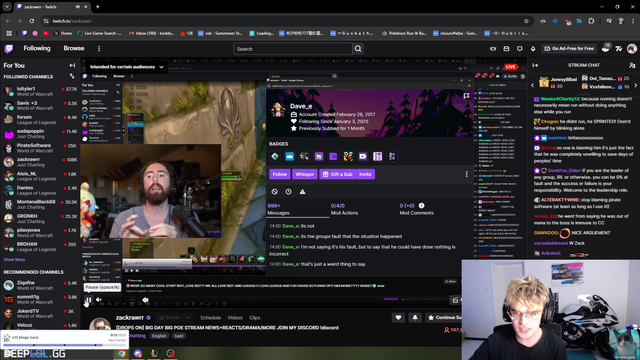Click the followed channels sort icon
The width and height of the screenshot is (640, 360).
(x=72, y=76)
